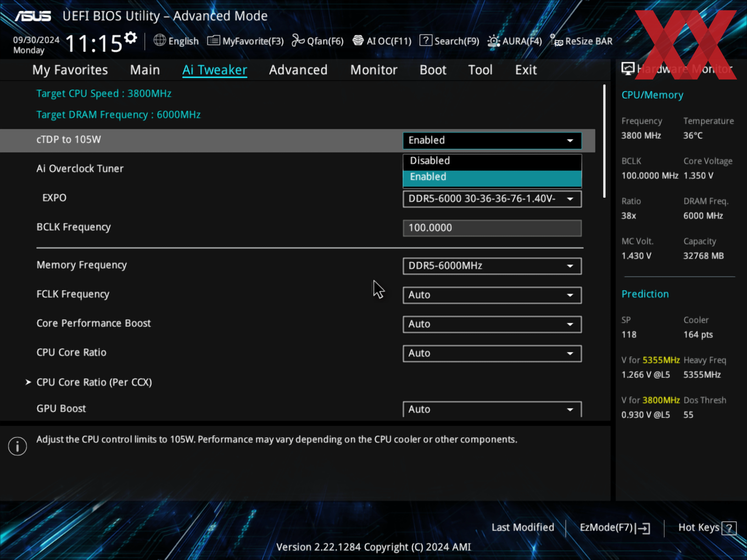Click the BCLK Frequency input field
Screen dimensions: 747x560
pyautogui.click(x=492, y=228)
